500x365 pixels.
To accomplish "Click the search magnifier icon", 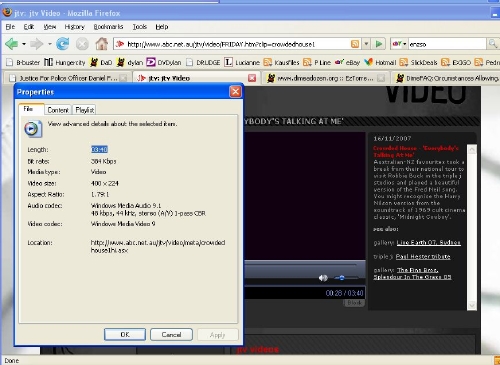I will coord(492,44).
